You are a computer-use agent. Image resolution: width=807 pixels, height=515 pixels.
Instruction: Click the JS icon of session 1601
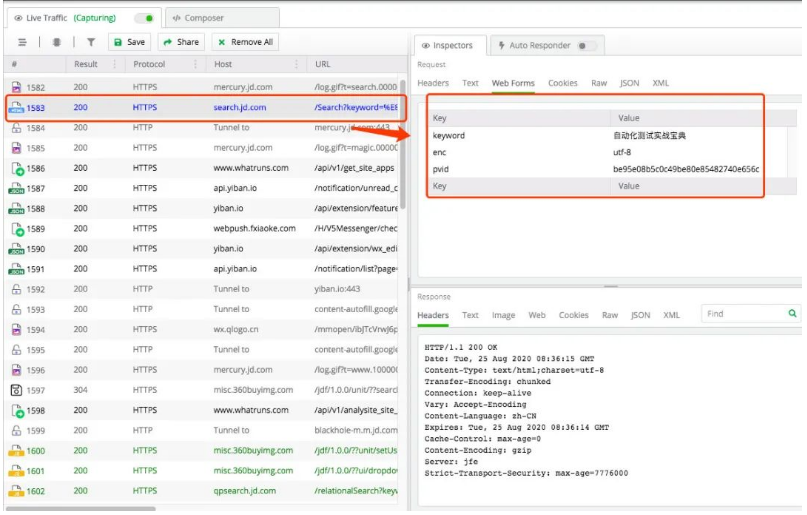[x=16, y=471]
